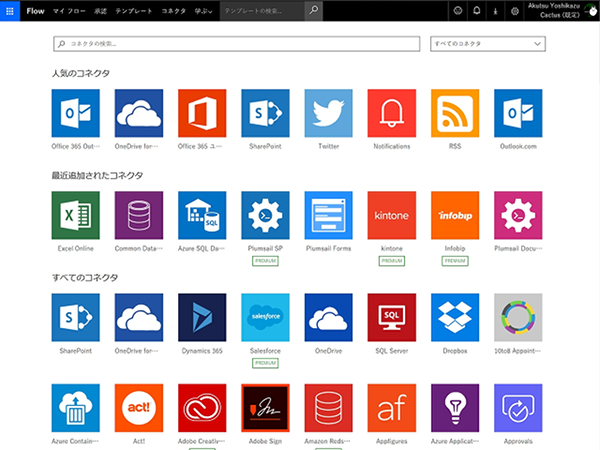
Task: Select the Dropbox connector
Action: coord(455,318)
